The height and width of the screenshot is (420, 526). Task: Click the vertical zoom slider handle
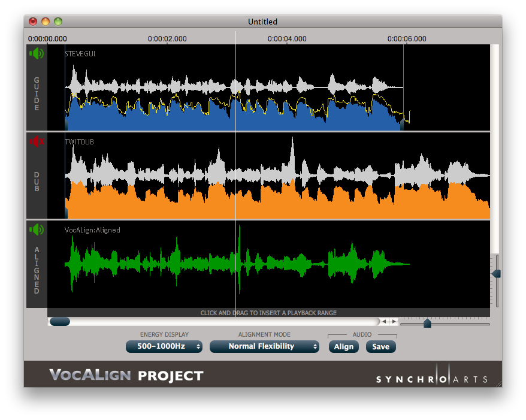[x=496, y=274]
